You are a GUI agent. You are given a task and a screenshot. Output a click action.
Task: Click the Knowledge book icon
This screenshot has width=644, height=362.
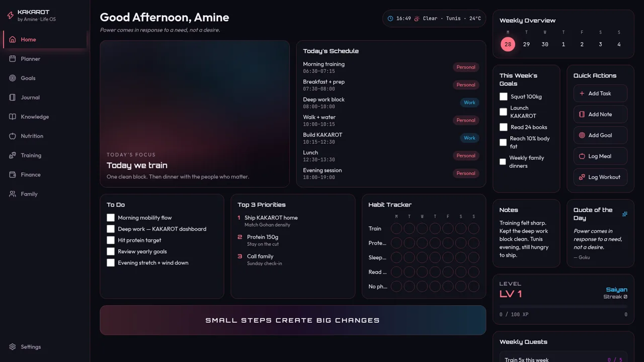13,117
